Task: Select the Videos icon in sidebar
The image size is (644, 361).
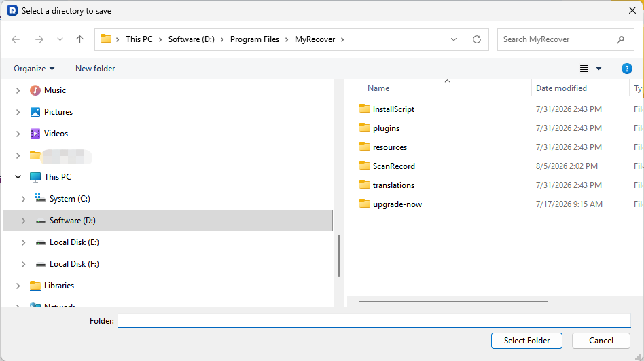Action: point(35,134)
